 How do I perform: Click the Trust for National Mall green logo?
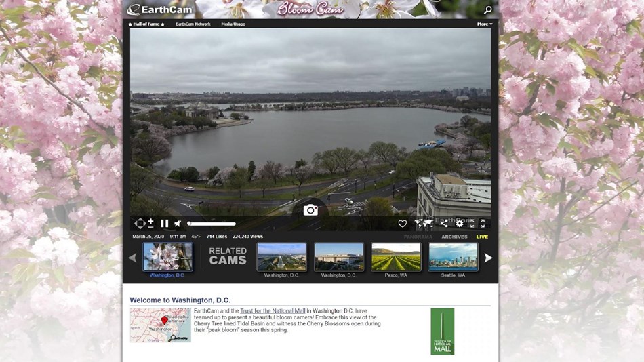click(443, 331)
